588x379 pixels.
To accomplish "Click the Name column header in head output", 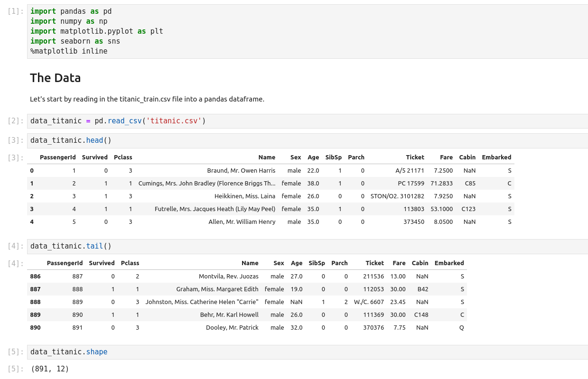I will click(x=267, y=157).
